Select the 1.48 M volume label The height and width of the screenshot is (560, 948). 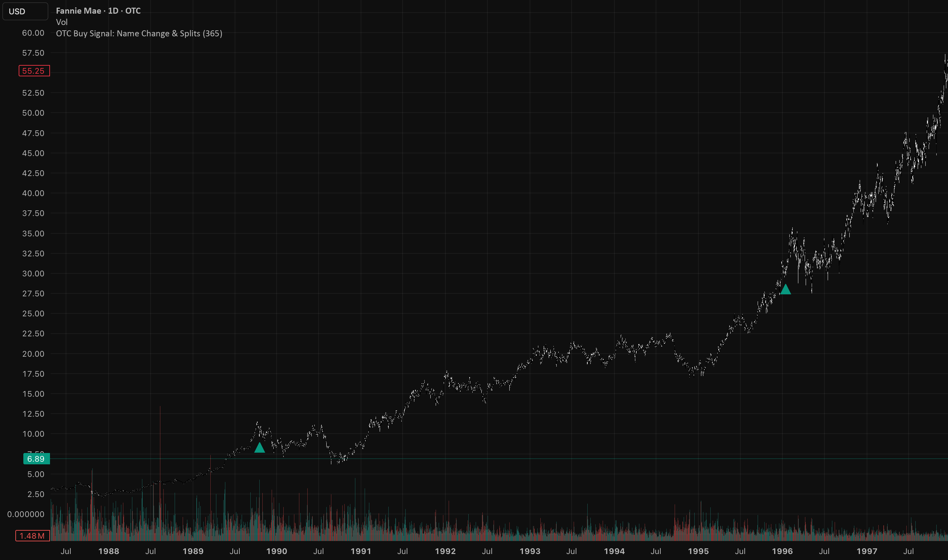pos(32,536)
